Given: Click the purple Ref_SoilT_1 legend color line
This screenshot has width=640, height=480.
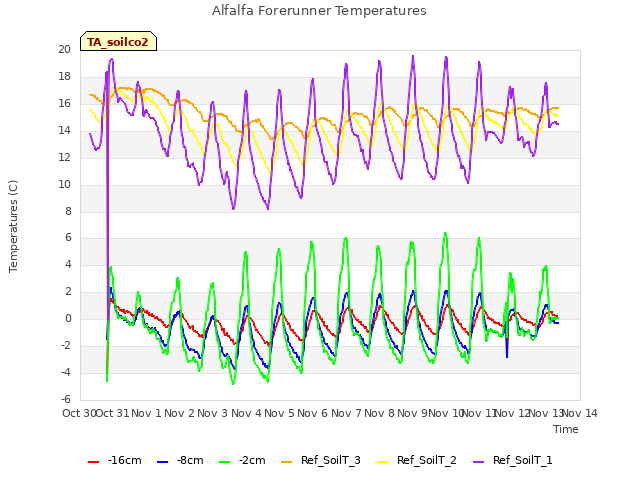Looking at the screenshot, I should click(x=478, y=462).
